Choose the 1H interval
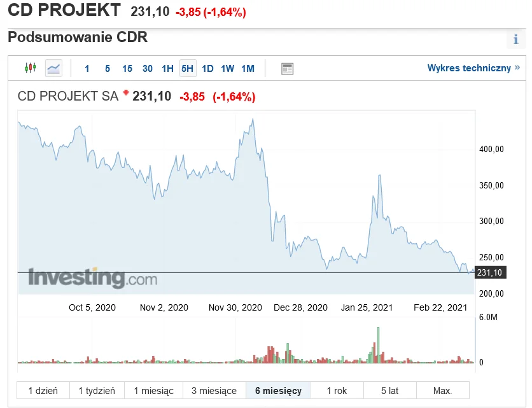Viewport: 532px width, 408px height. [x=167, y=69]
